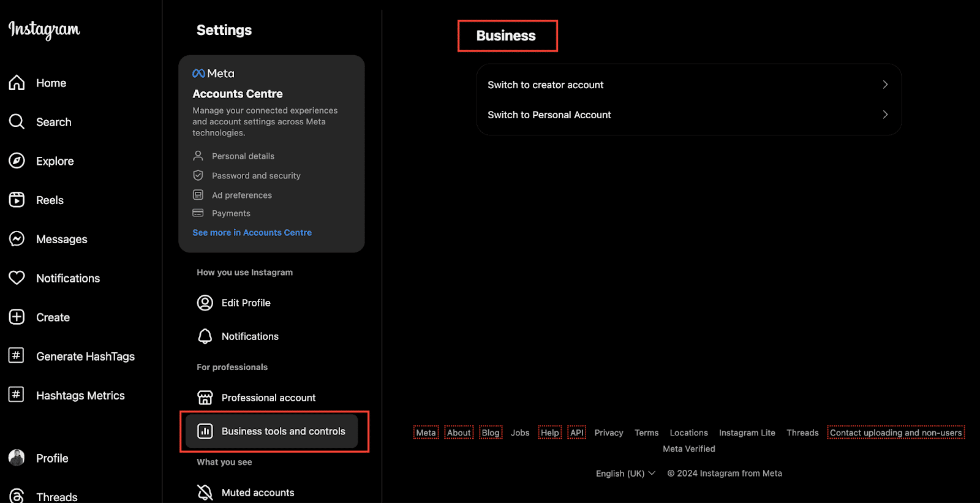Click the Instagram Lite footer link

pyautogui.click(x=747, y=433)
